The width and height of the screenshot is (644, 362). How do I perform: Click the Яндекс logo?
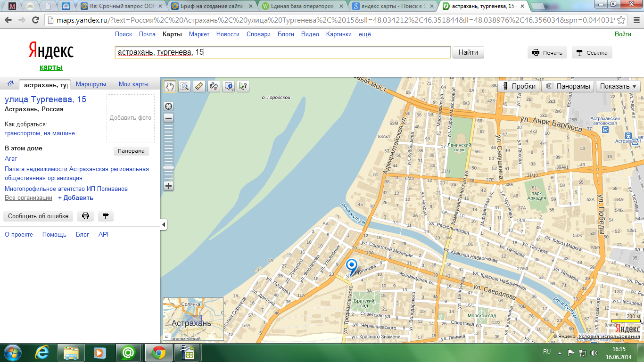click(51, 51)
